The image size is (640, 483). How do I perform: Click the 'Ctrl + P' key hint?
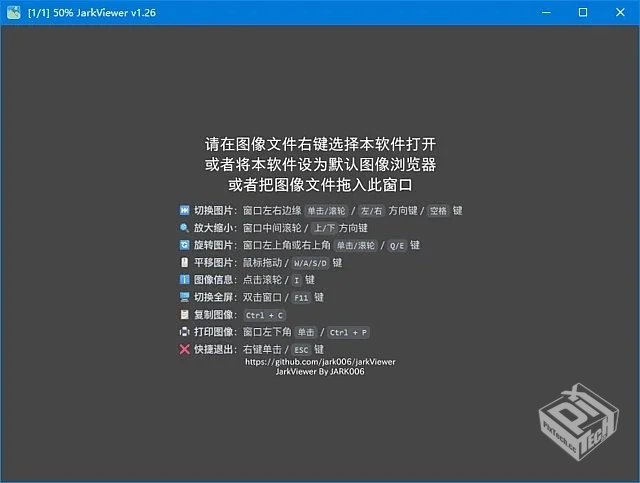(x=349, y=332)
